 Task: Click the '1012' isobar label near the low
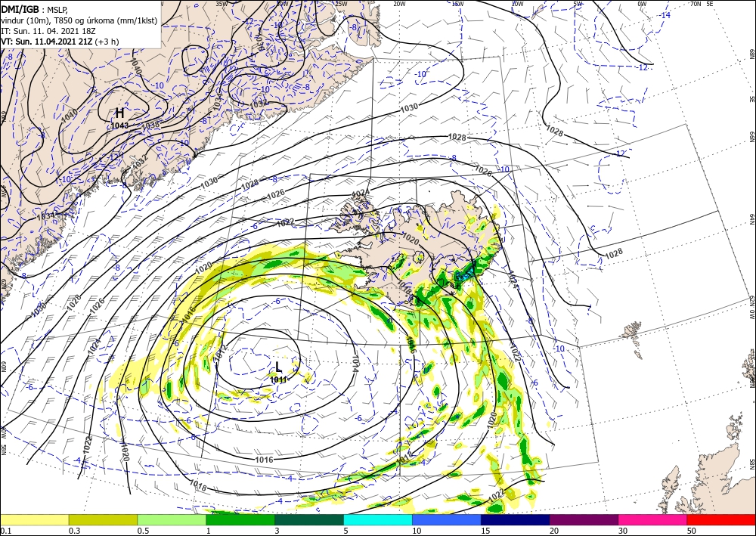[x=220, y=353]
